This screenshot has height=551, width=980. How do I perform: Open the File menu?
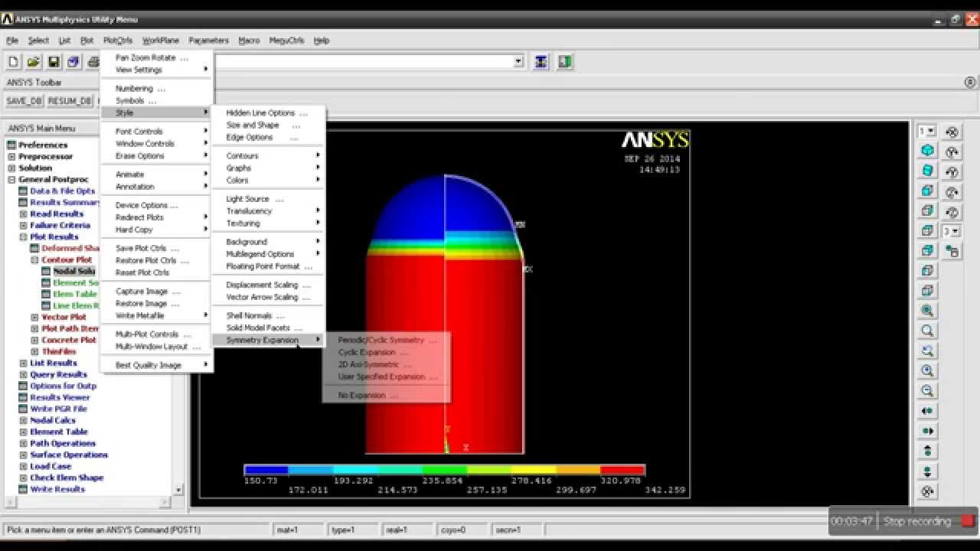click(x=12, y=41)
